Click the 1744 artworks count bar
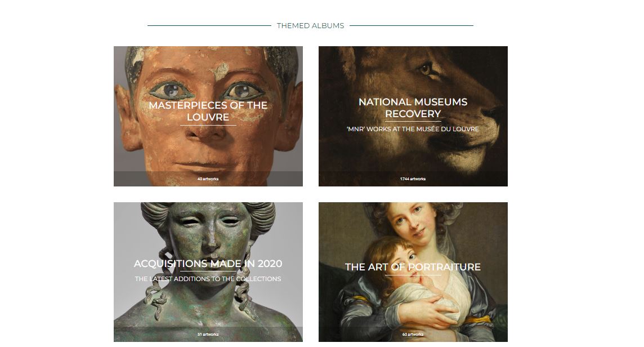The width and height of the screenshot is (644, 347). point(413,179)
